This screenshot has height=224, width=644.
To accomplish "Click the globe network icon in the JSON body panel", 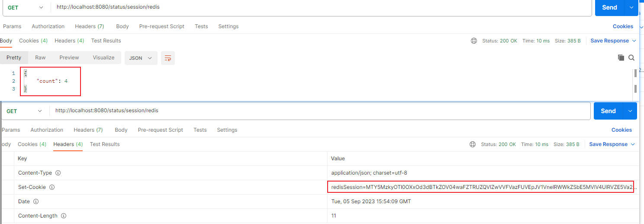I will (474, 41).
